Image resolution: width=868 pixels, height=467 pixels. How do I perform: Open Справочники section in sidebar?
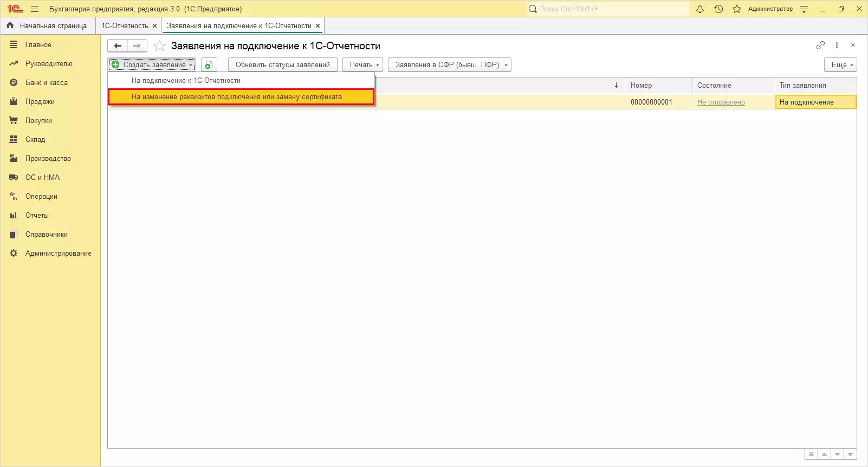coord(50,235)
